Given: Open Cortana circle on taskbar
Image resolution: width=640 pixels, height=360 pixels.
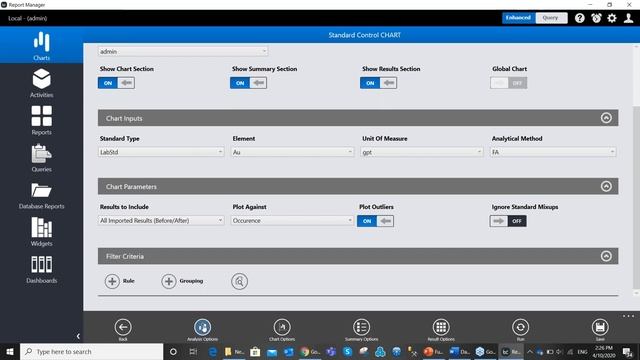Looking at the screenshot, I should 173,351.
